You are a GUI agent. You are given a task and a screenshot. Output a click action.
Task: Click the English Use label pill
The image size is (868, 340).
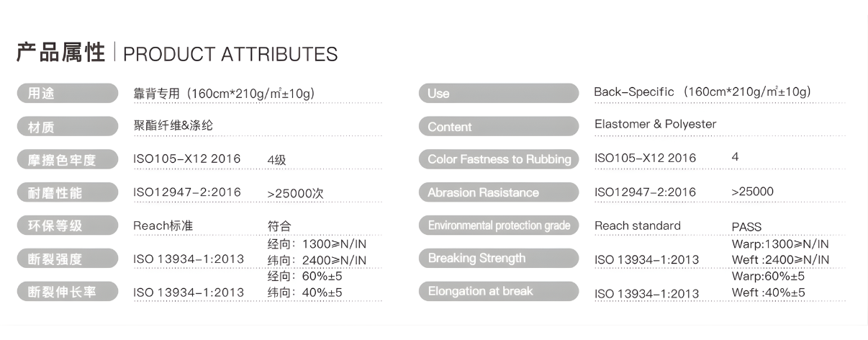(498, 93)
